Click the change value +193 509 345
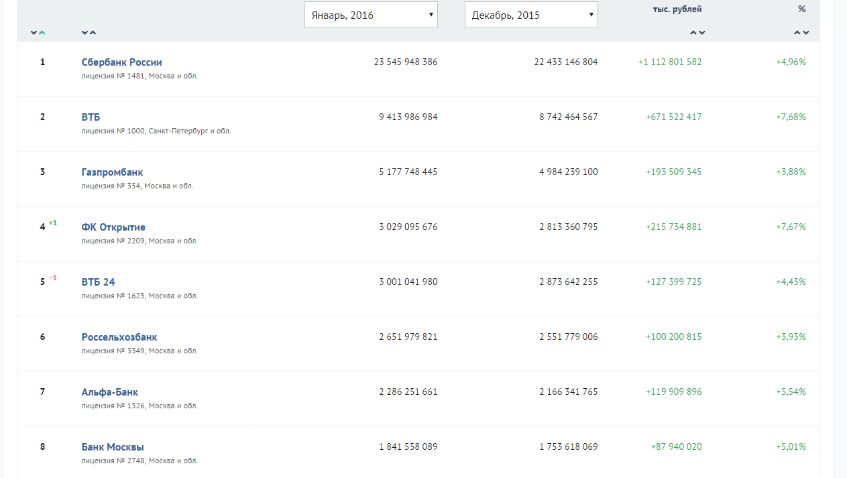Screen dimensions: 847x478 coord(674,172)
